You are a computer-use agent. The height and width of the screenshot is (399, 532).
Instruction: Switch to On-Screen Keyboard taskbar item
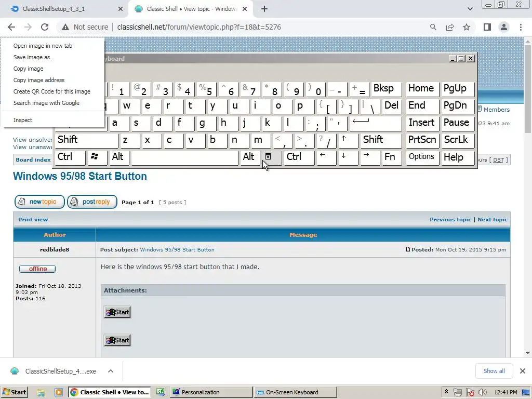296,392
